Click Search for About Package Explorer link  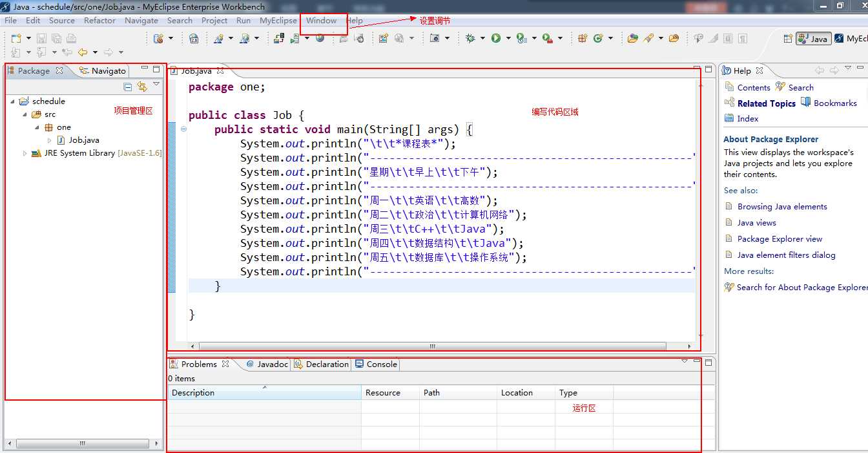(802, 288)
